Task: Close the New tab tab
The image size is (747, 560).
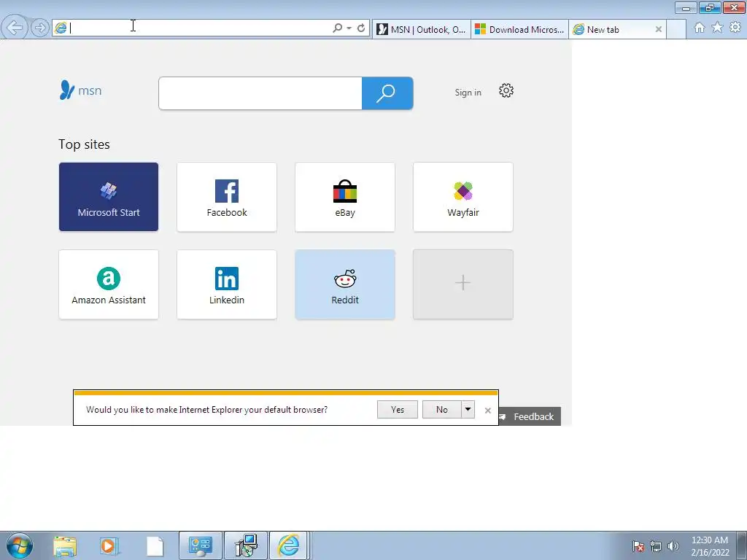Action: [659, 29]
